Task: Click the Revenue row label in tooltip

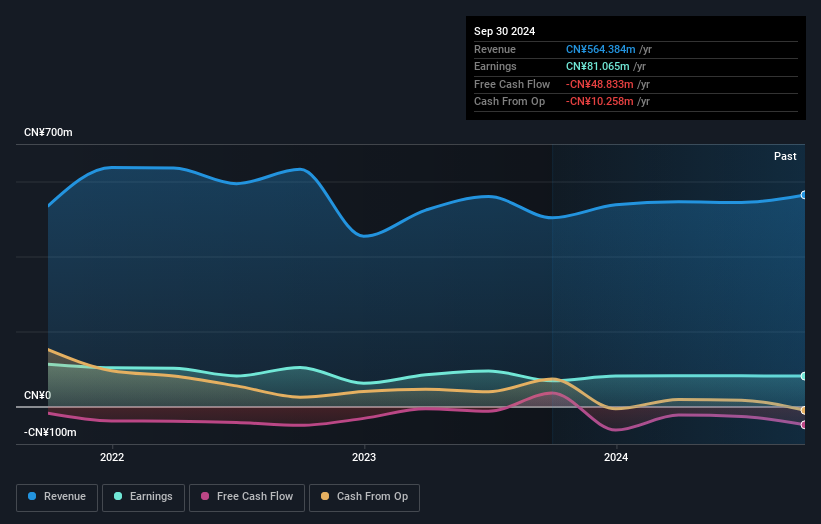Action: [495, 49]
